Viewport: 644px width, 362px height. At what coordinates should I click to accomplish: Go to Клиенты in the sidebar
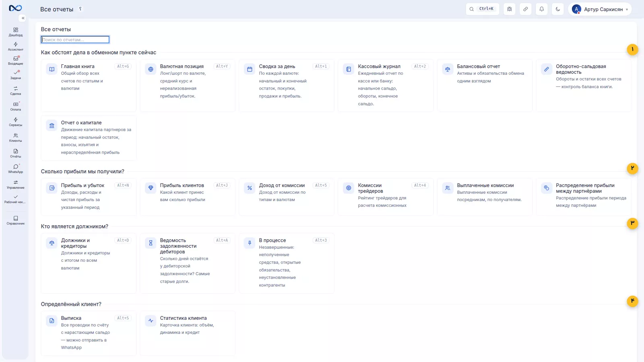click(15, 138)
